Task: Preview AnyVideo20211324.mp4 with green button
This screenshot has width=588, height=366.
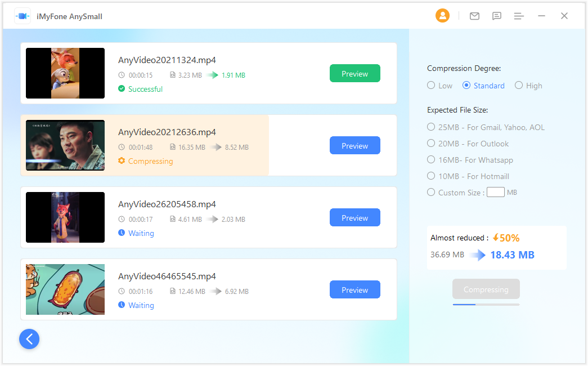Action: click(354, 73)
